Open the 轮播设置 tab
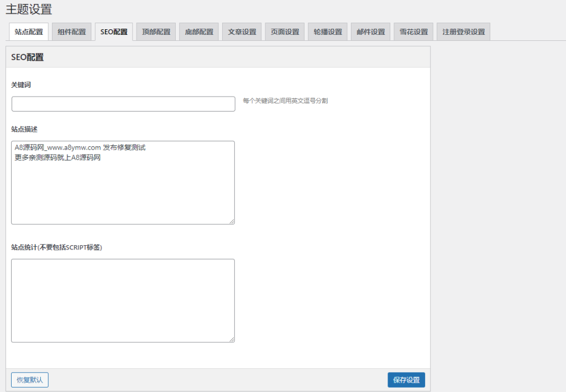This screenshot has height=392, width=566. click(x=327, y=31)
